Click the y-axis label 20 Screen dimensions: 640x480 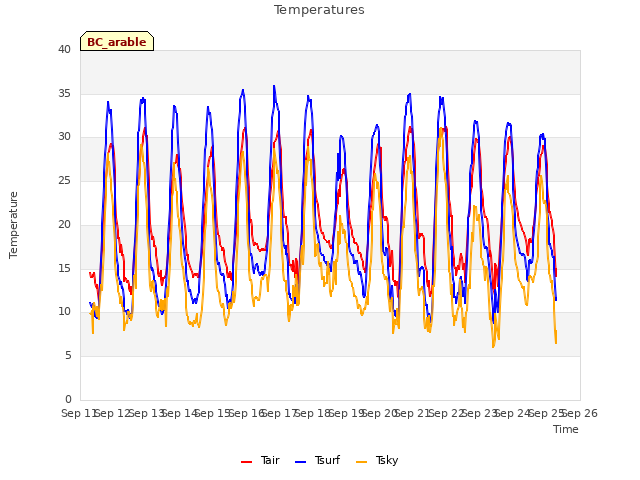[64, 224]
